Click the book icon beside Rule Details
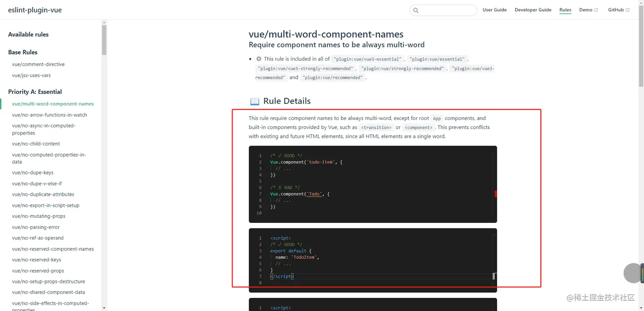Image resolution: width=644 pixels, height=311 pixels. (x=255, y=101)
